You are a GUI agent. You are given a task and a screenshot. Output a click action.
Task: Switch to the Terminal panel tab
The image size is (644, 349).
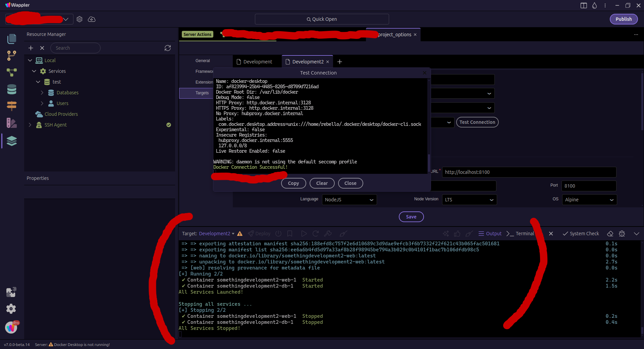coord(520,234)
